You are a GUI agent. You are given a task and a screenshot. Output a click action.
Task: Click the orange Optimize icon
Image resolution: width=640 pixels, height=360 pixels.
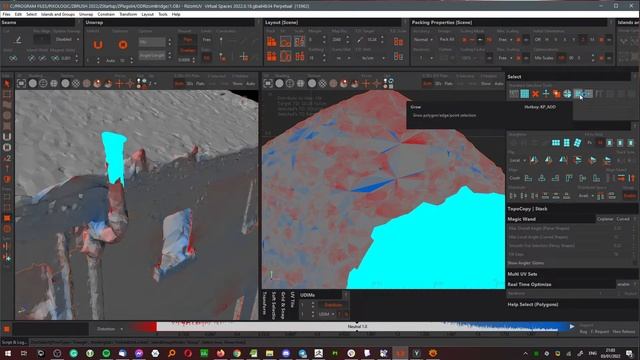pos(122,44)
